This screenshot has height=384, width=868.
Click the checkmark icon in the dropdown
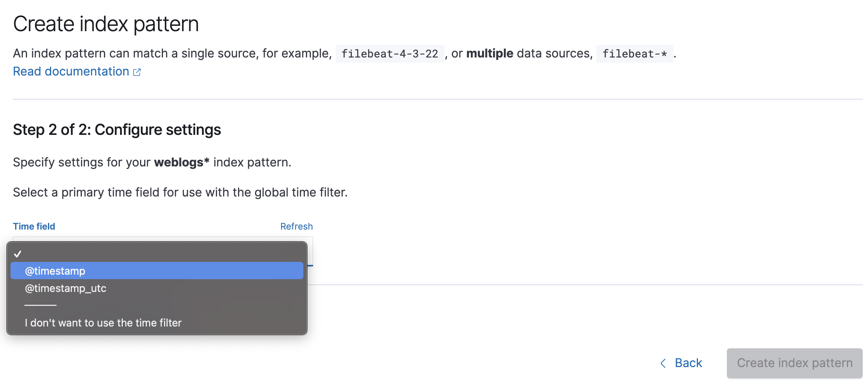pyautogui.click(x=18, y=254)
